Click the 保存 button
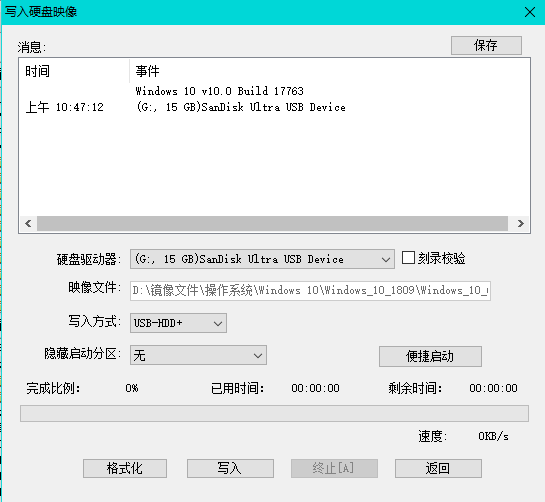Viewport: 545px width, 502px height. tap(486, 45)
